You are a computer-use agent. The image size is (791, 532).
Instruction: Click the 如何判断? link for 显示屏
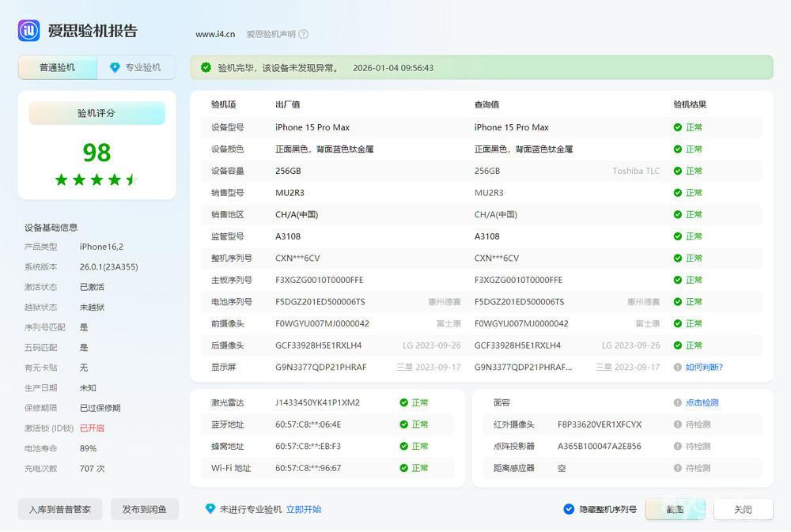[704, 367]
